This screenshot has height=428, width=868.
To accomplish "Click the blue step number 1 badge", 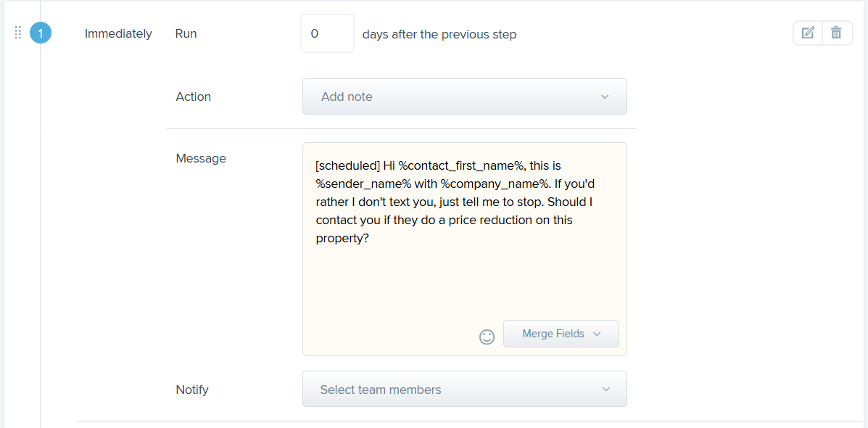I will 41,33.
